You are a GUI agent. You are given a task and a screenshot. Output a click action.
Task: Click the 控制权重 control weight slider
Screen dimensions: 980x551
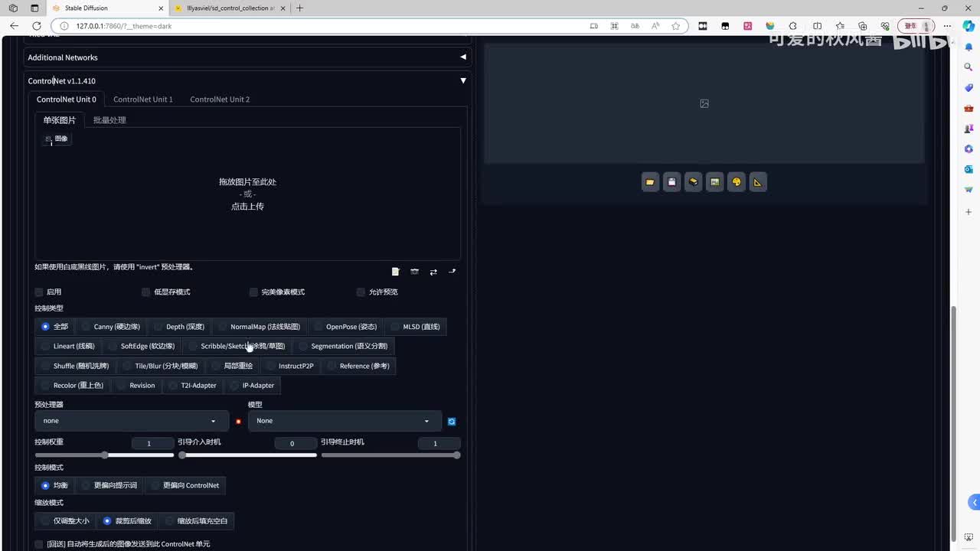pyautogui.click(x=104, y=455)
